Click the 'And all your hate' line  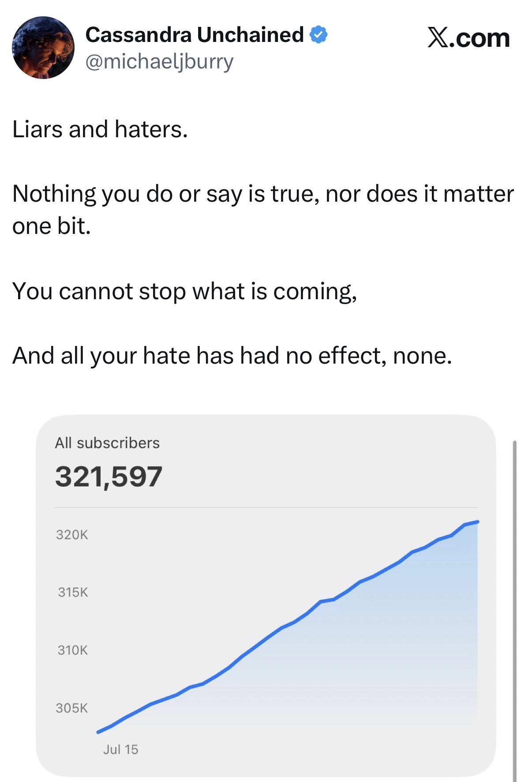point(232,356)
